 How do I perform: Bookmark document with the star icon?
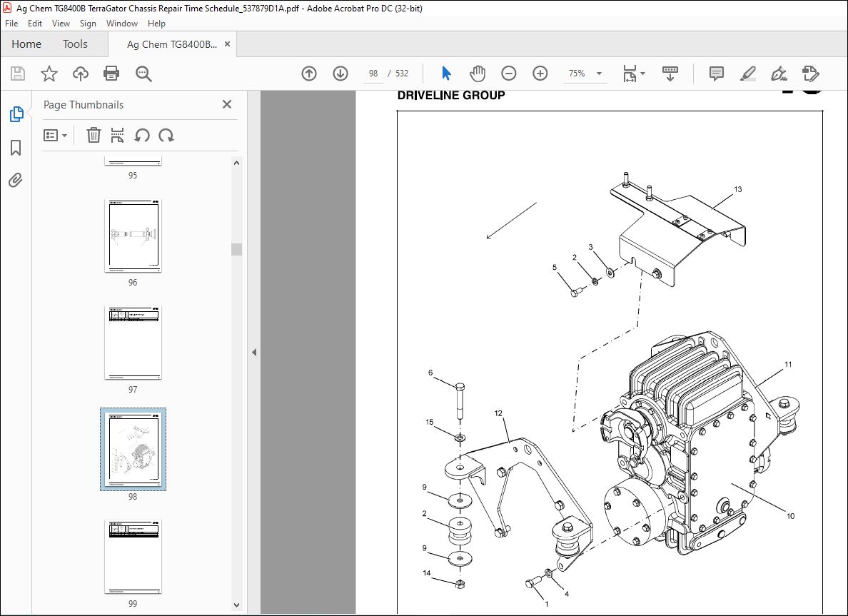(x=49, y=74)
